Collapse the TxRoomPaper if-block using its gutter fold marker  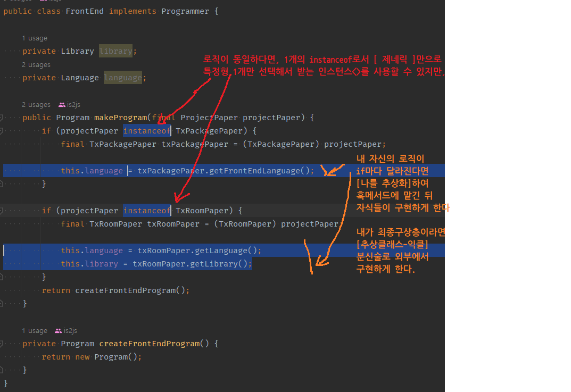coord(2,211)
